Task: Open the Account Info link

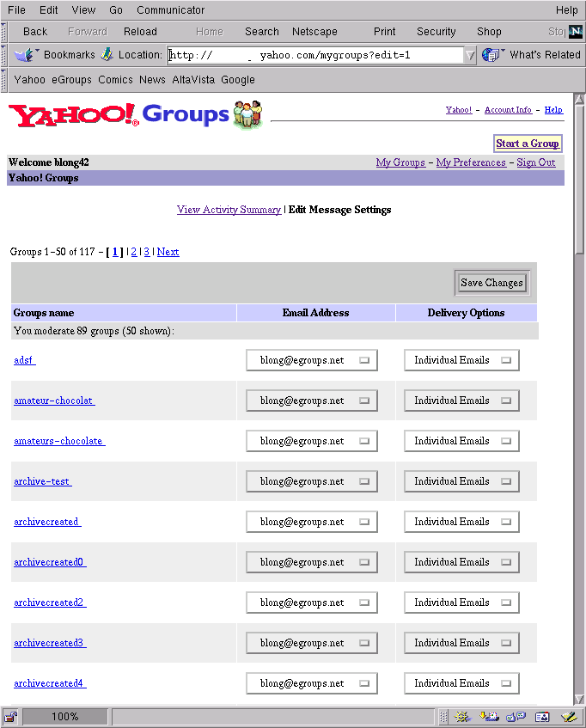Action: (x=508, y=110)
